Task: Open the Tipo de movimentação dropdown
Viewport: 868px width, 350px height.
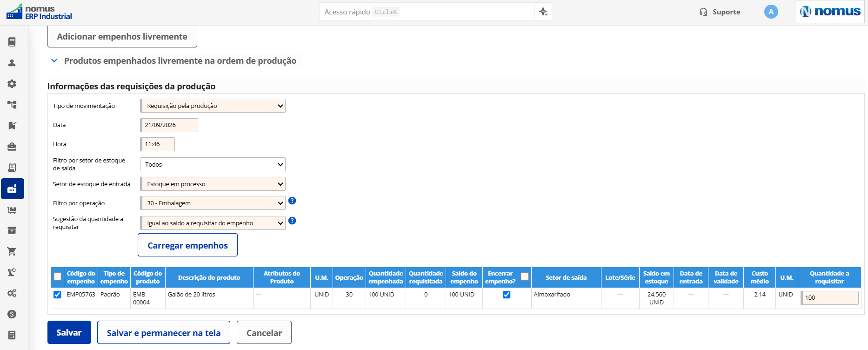Action: pos(213,106)
